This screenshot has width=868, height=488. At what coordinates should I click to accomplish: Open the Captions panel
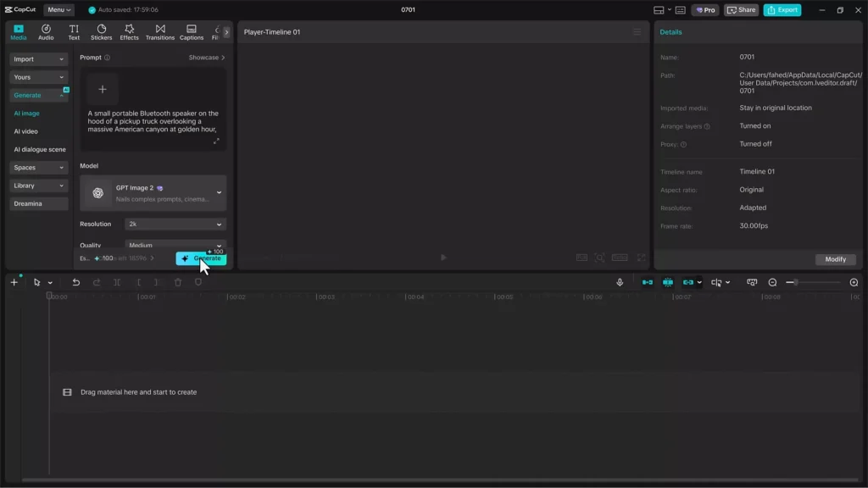(192, 32)
